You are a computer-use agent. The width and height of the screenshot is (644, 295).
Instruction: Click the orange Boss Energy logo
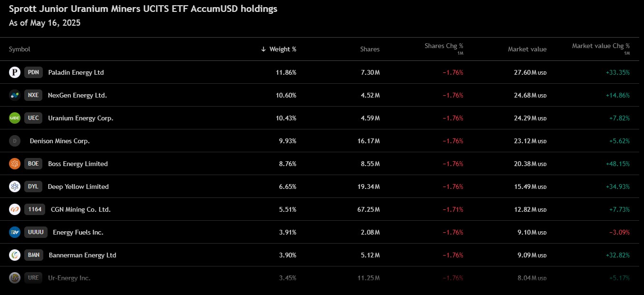coord(15,164)
